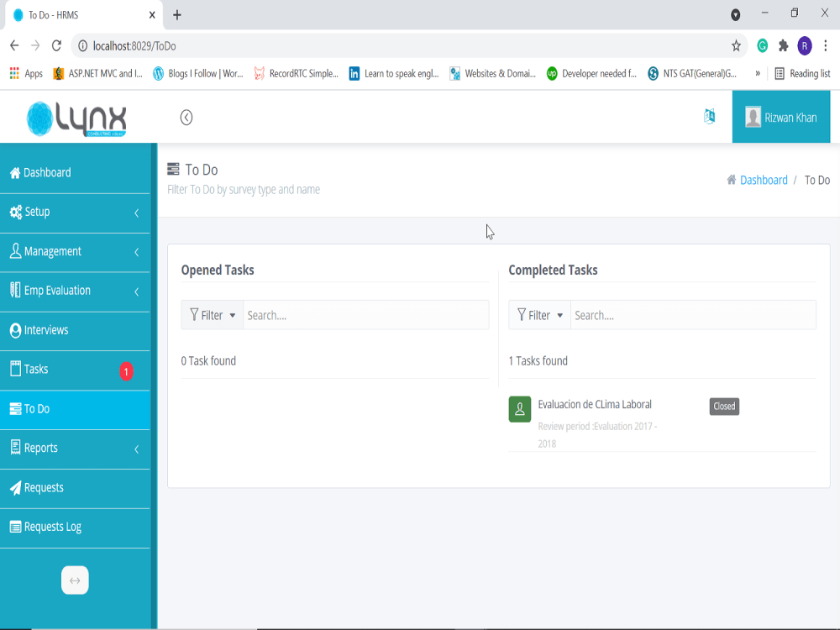The width and height of the screenshot is (840, 630).
Task: Click the Dashboard home icon in sidebar
Action: (x=15, y=172)
